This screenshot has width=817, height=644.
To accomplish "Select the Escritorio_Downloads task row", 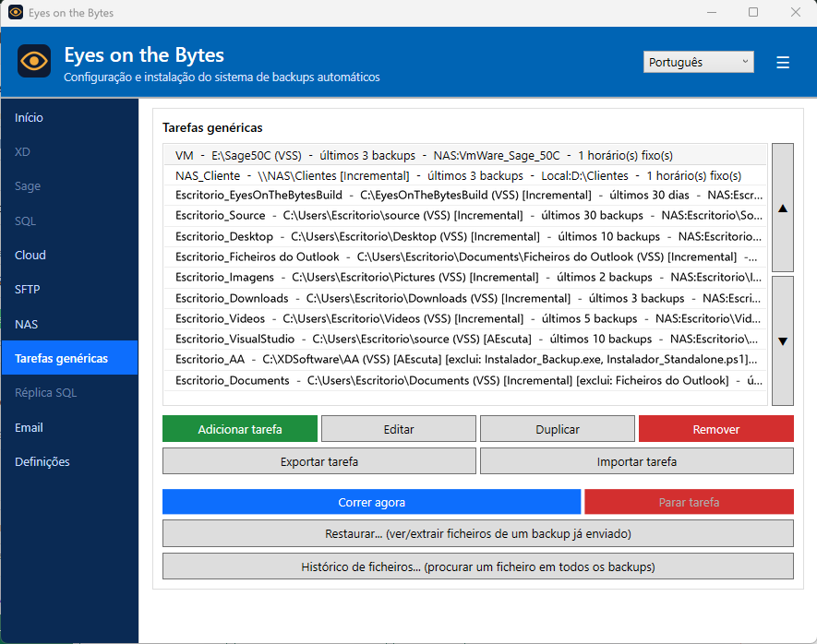I will 465,298.
